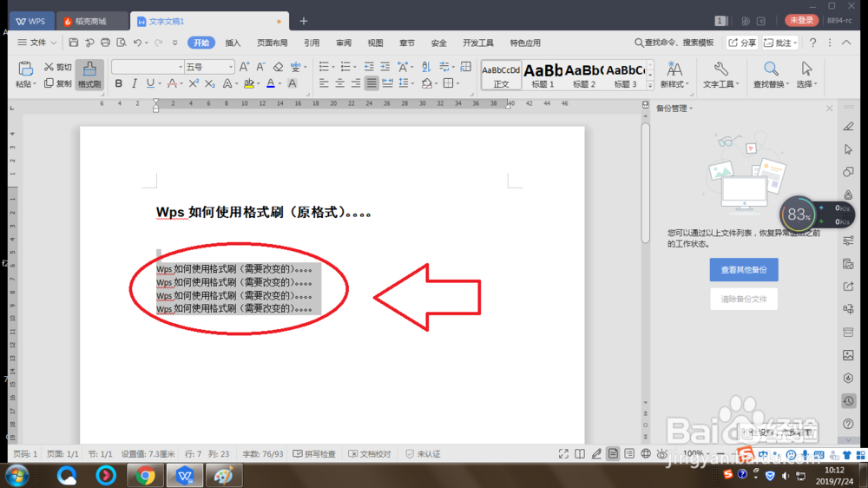Screen dimensions: 868x488
Task: Increase paragraph indent
Action: (385, 67)
